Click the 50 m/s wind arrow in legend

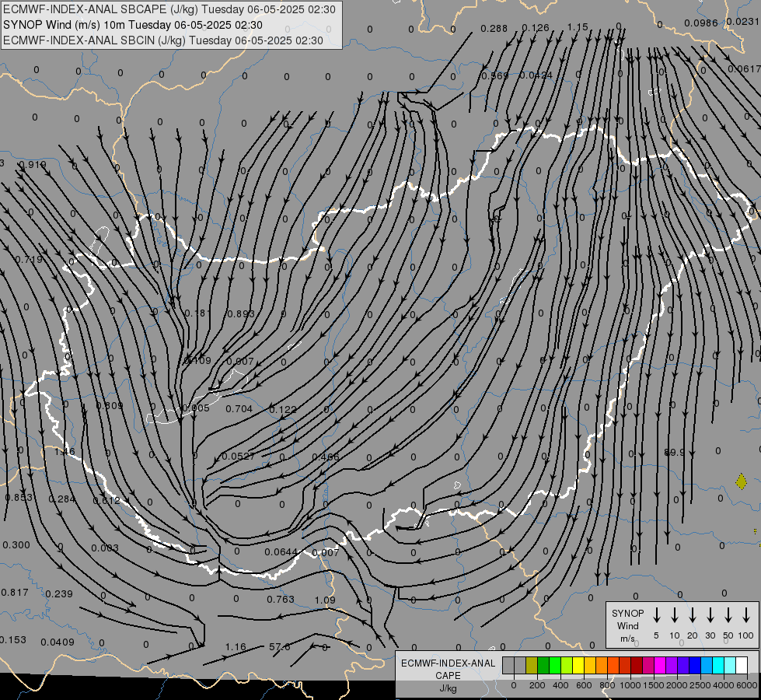[728, 614]
